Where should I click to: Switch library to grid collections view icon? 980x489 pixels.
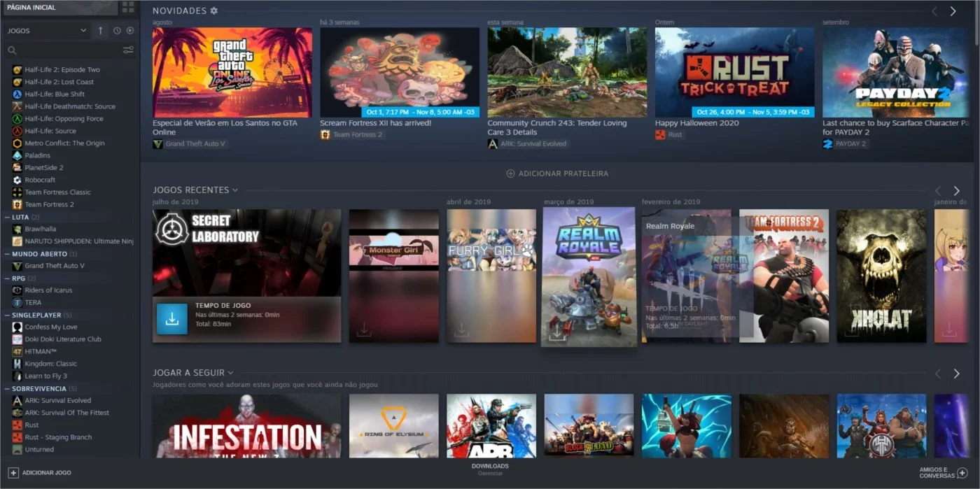pos(127,7)
